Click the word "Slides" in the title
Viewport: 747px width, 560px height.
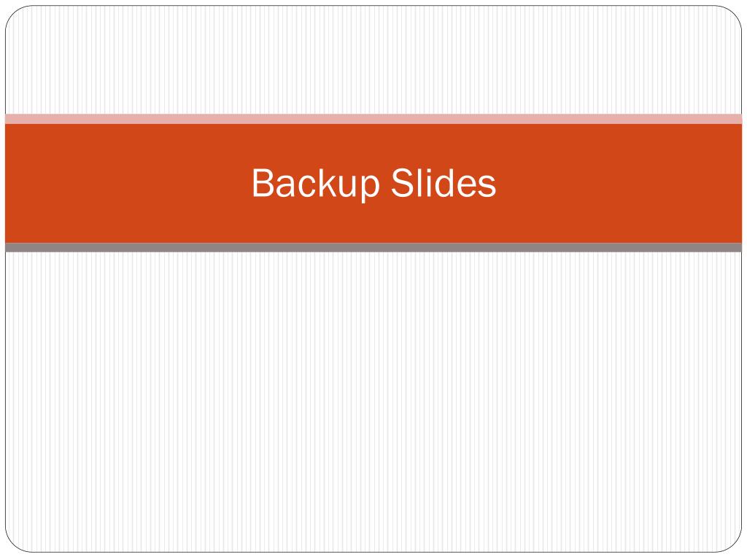[444, 183]
